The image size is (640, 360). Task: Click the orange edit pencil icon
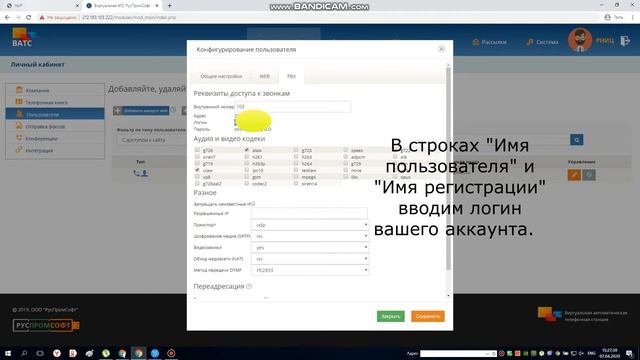click(x=574, y=175)
